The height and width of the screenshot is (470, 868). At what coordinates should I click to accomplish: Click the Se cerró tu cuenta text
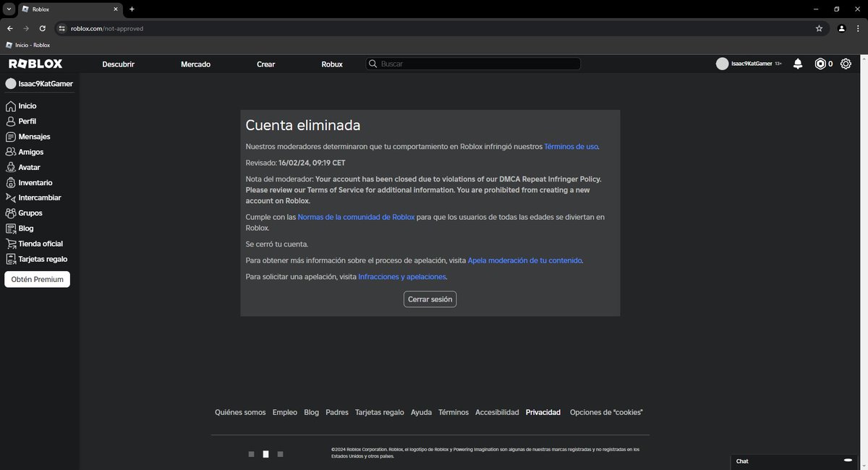pyautogui.click(x=277, y=244)
